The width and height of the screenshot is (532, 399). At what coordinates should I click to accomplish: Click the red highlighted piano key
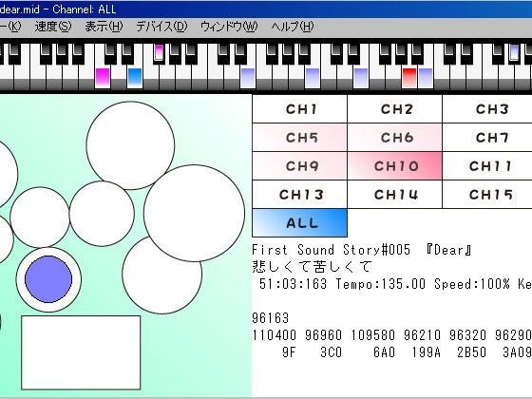click(x=408, y=78)
